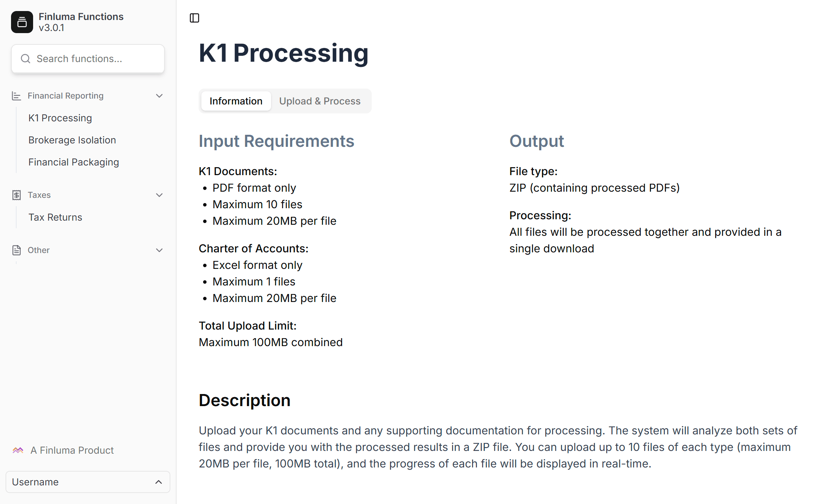Expand the Financial Reporting section
Image resolution: width=820 pixels, height=504 pixels.
[x=159, y=95]
